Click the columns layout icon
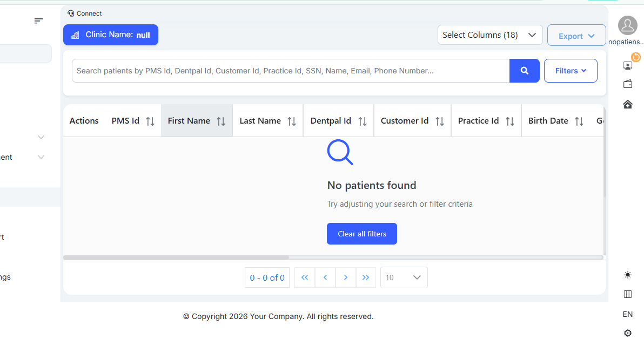 [628, 294]
